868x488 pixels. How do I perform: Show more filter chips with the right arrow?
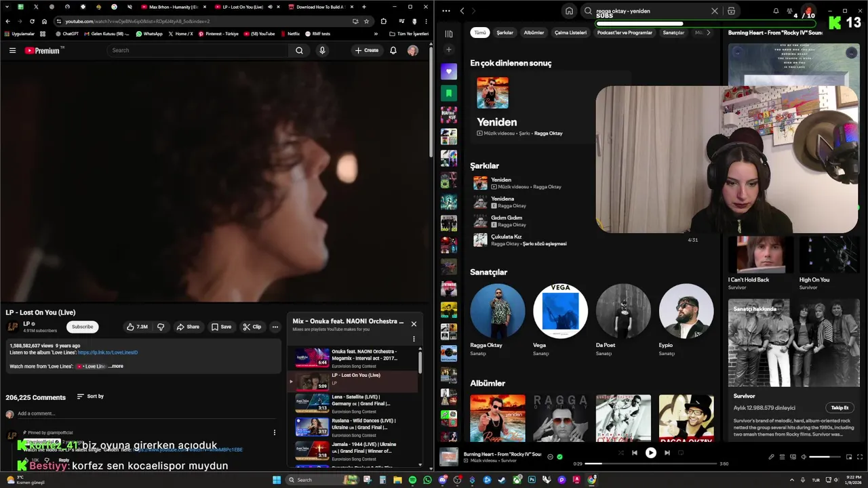(709, 33)
